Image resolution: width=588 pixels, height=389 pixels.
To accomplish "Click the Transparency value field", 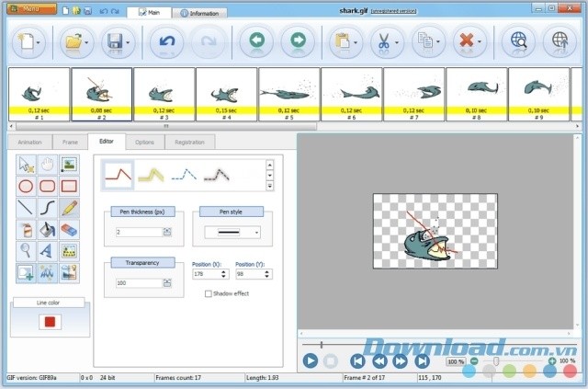I will 139,283.
